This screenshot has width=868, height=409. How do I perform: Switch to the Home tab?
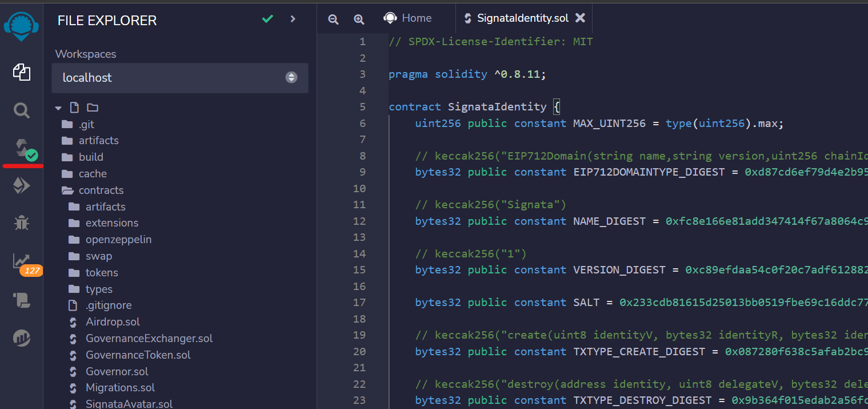click(x=407, y=18)
